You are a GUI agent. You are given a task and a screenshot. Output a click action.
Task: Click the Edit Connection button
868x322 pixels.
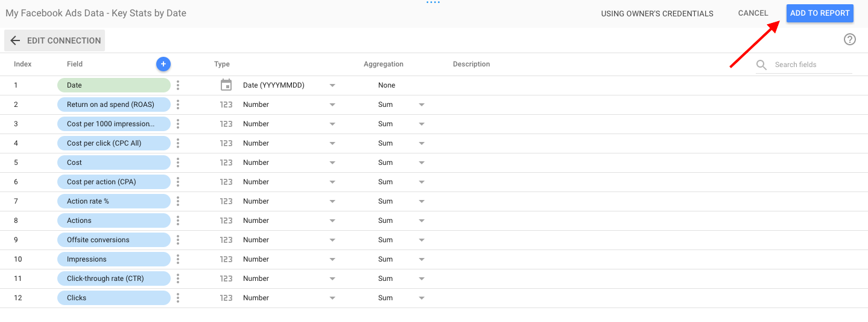[x=54, y=40]
